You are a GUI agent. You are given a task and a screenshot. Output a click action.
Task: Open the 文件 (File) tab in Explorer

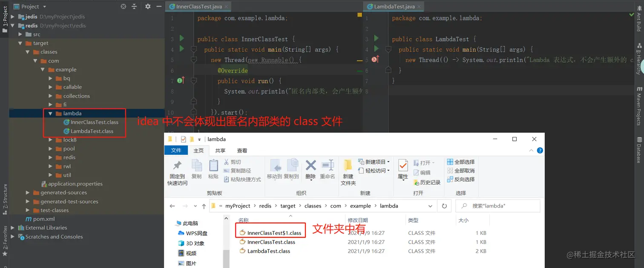[x=176, y=151]
